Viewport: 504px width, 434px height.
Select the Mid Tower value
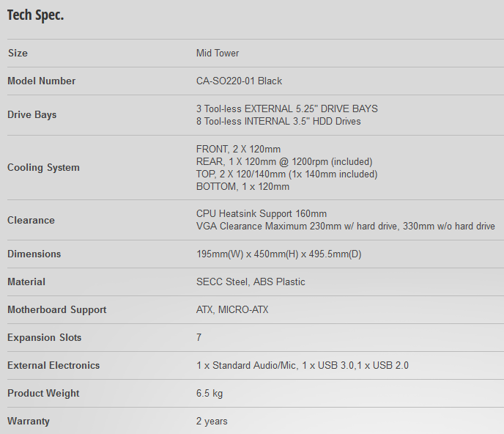218,54
